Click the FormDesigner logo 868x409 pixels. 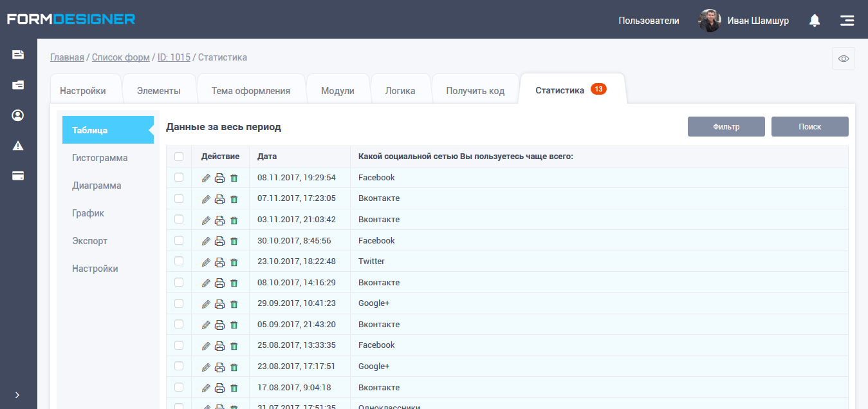click(x=71, y=19)
